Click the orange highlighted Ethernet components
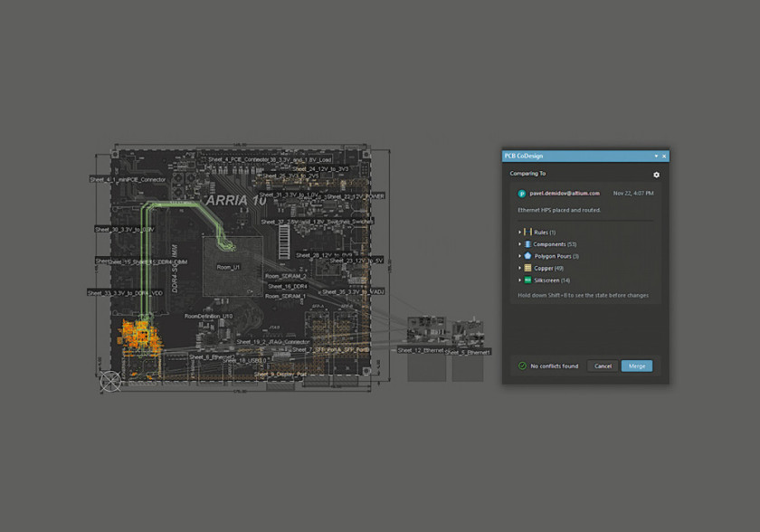760x532 pixels. (x=139, y=336)
